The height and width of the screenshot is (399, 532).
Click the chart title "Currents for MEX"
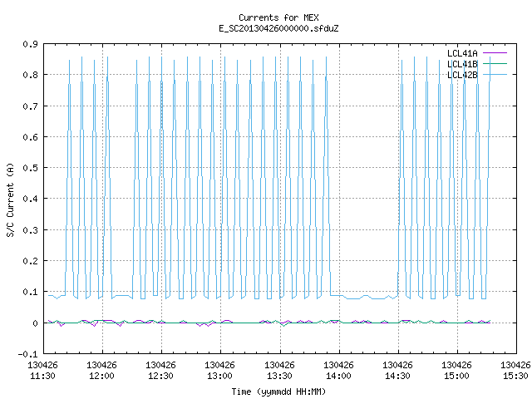[278, 17]
